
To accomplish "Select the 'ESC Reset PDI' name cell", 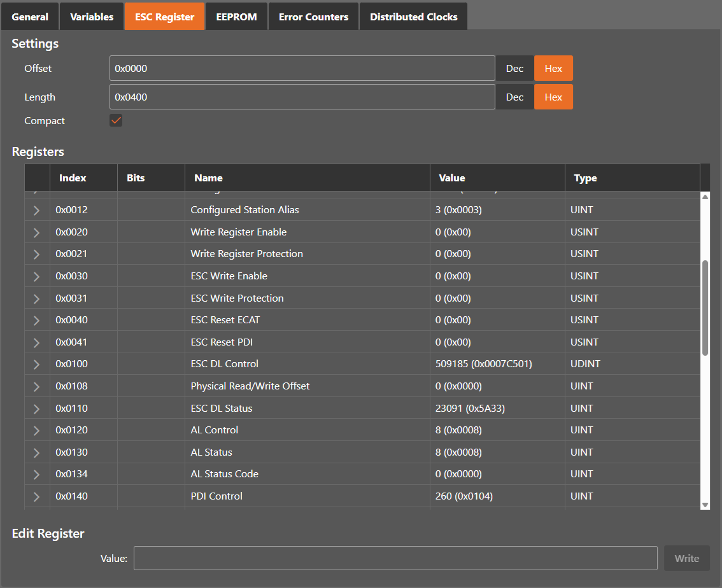I will (307, 342).
